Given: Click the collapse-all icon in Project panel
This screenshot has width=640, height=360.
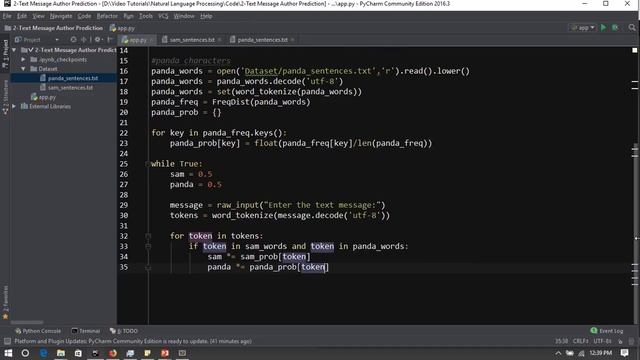Looking at the screenshot, I should coord(84,40).
